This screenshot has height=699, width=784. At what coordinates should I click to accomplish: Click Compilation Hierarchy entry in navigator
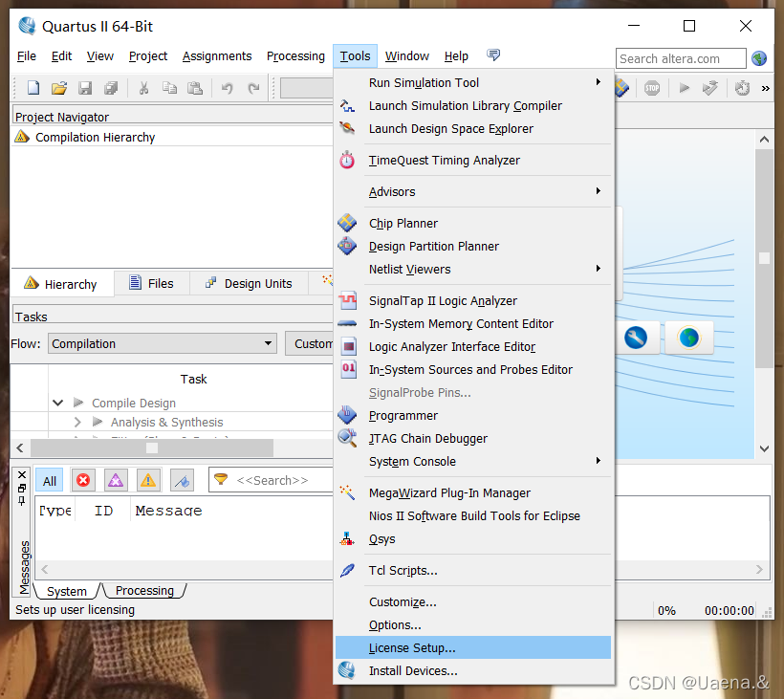95,137
